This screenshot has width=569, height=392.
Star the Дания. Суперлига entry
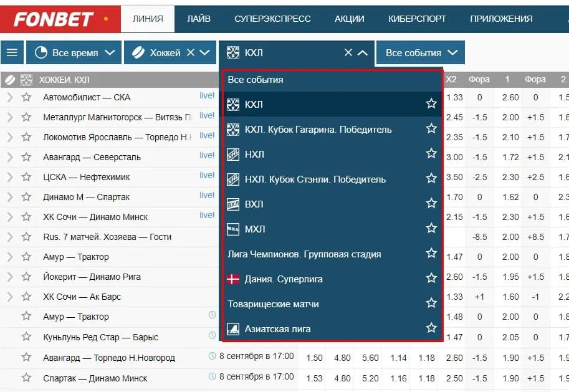[431, 279]
